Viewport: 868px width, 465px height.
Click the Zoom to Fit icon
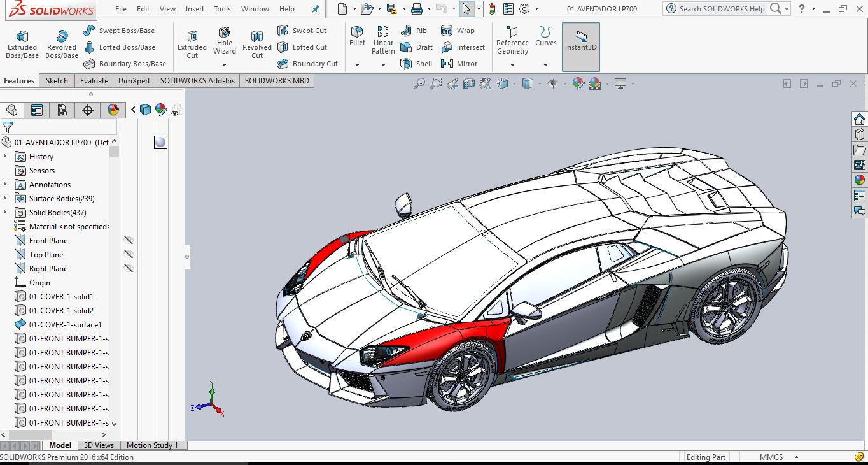pos(419,83)
